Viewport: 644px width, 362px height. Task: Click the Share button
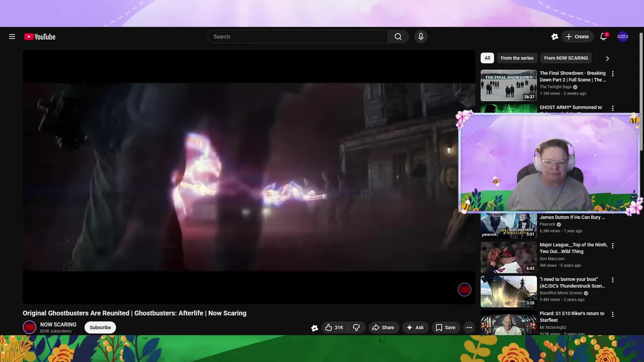click(383, 327)
